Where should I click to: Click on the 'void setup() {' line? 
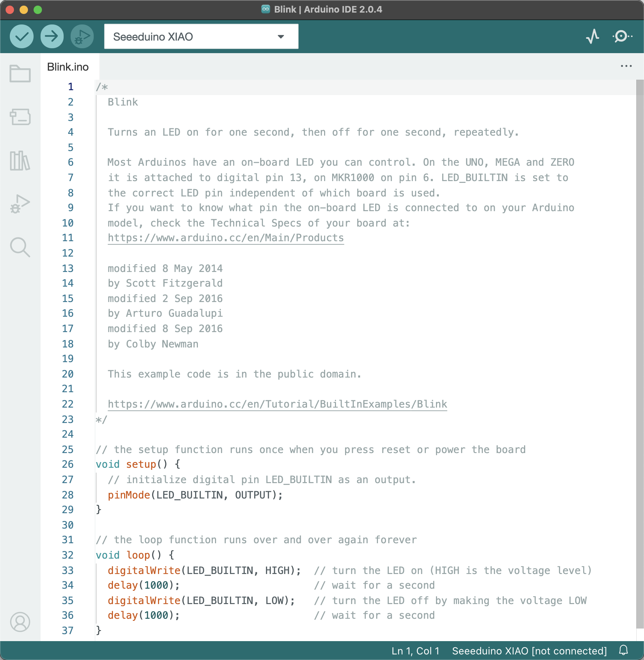pos(138,464)
